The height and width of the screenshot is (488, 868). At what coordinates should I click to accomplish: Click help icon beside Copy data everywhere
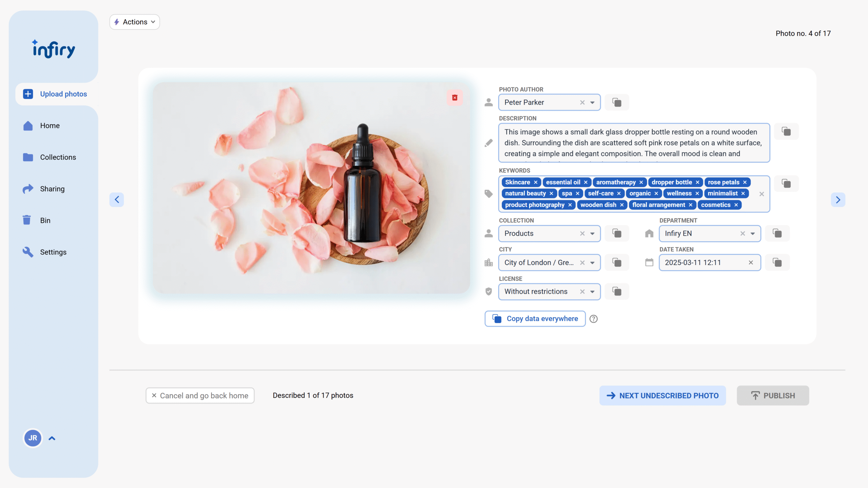click(593, 319)
